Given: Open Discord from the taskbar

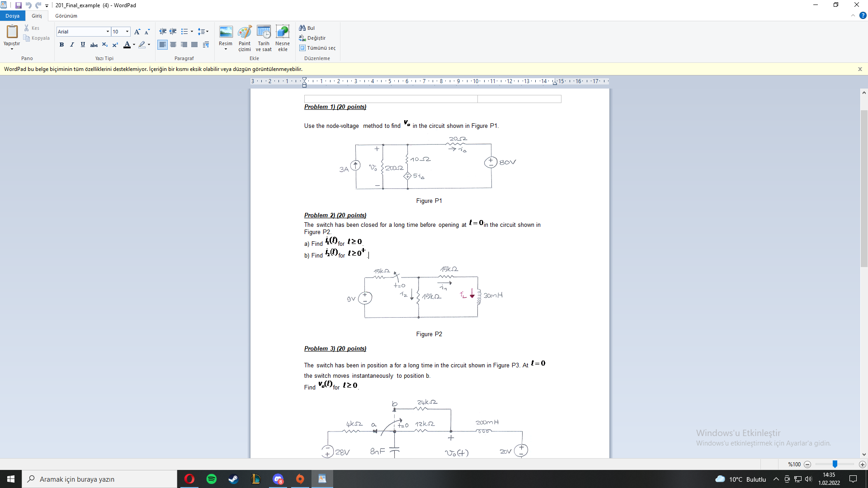Looking at the screenshot, I should coord(278,479).
